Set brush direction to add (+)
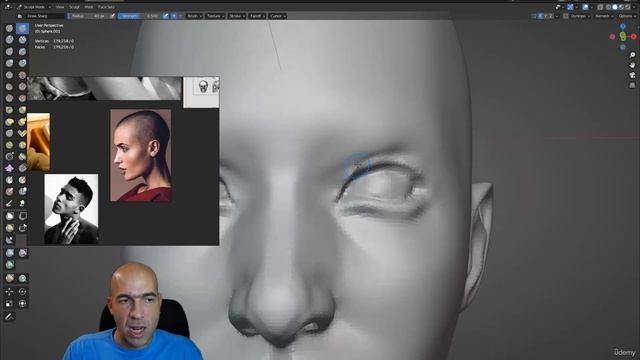 click(174, 16)
